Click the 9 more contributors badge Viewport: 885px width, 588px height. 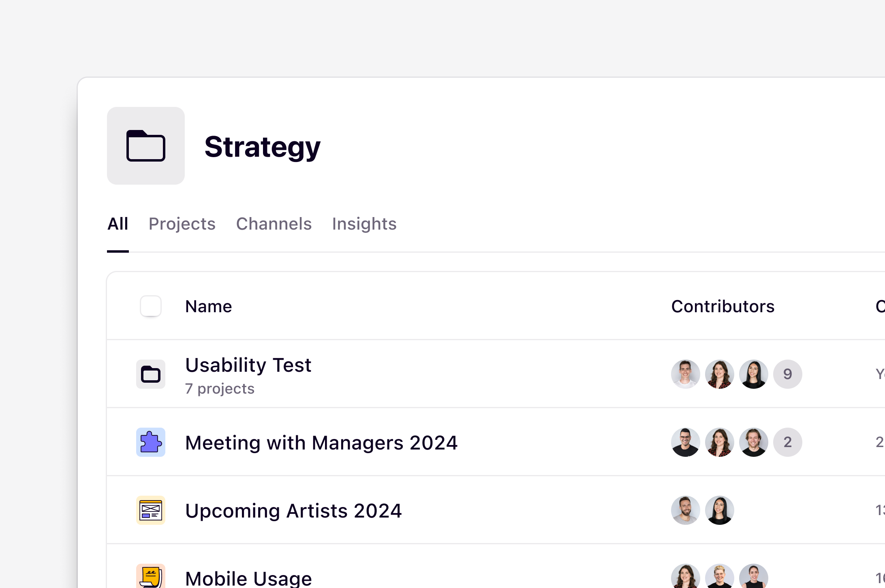[787, 374]
